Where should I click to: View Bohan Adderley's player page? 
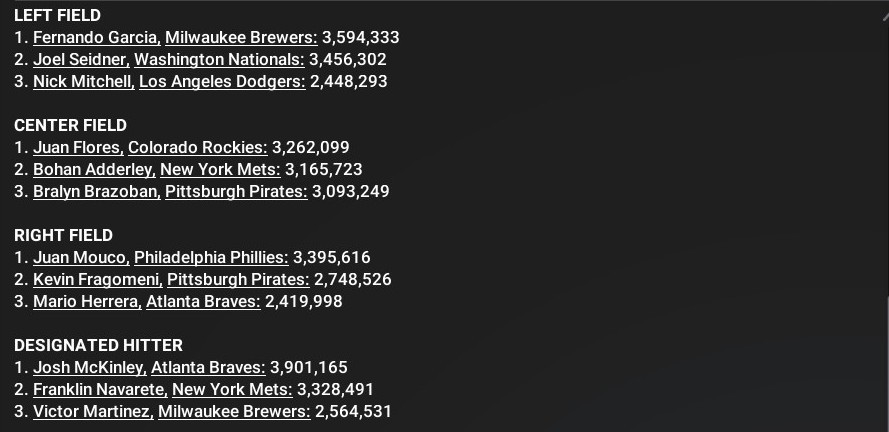point(93,170)
